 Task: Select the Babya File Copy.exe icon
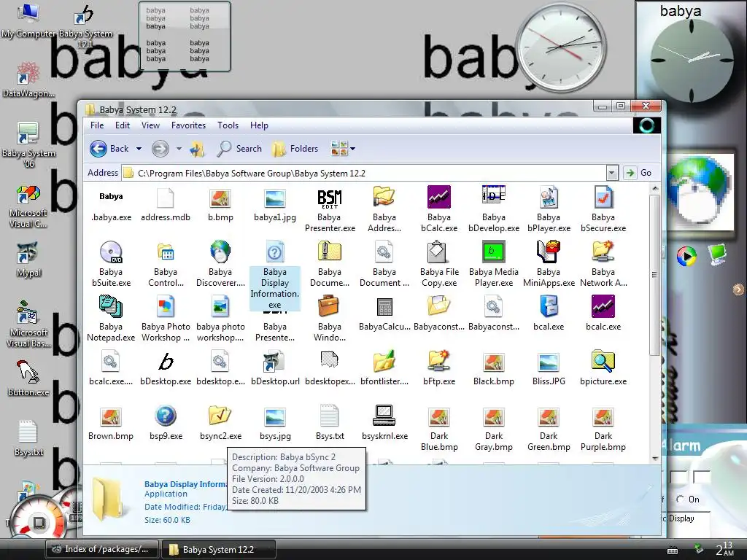pyautogui.click(x=438, y=252)
